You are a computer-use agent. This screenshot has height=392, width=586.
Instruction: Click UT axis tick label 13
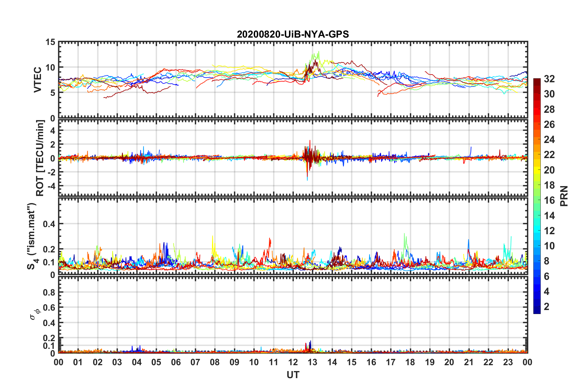point(313,362)
